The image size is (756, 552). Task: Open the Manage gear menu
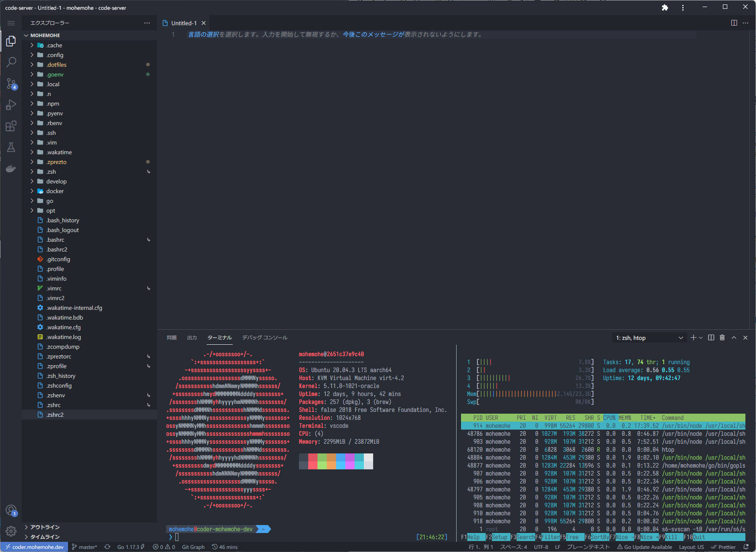click(11, 531)
